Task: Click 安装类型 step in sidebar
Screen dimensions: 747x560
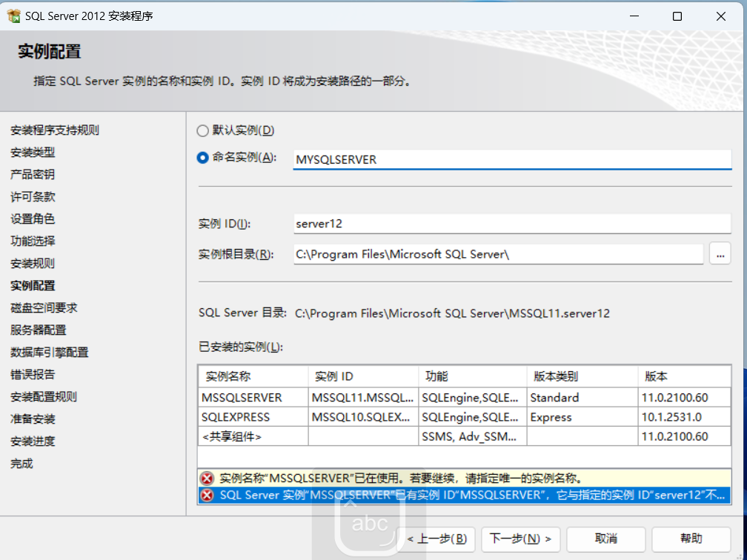Action: 33,153
